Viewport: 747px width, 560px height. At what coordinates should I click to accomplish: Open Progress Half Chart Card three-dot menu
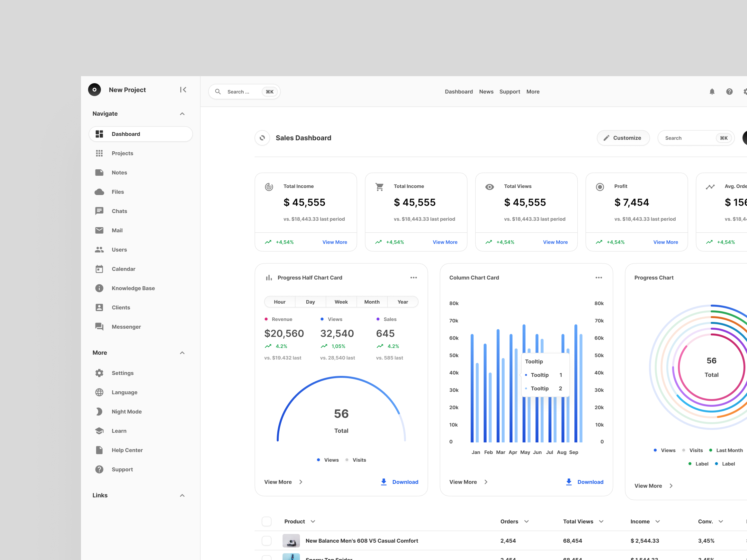coord(413,278)
